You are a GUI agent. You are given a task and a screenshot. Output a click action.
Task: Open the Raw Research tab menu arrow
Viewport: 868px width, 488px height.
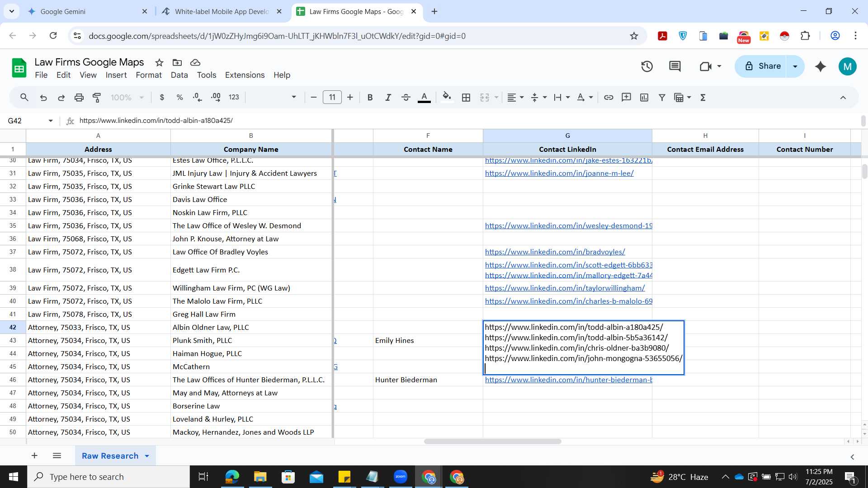click(x=147, y=456)
